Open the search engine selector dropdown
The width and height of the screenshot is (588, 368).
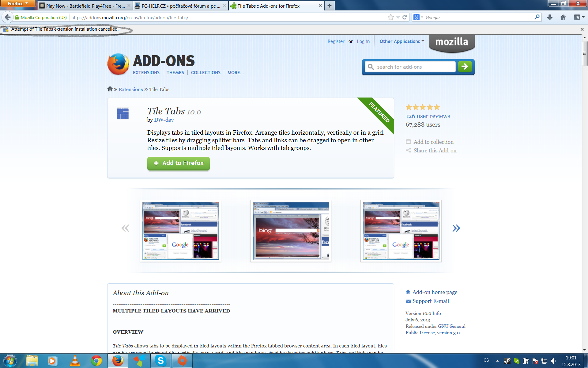coord(418,17)
